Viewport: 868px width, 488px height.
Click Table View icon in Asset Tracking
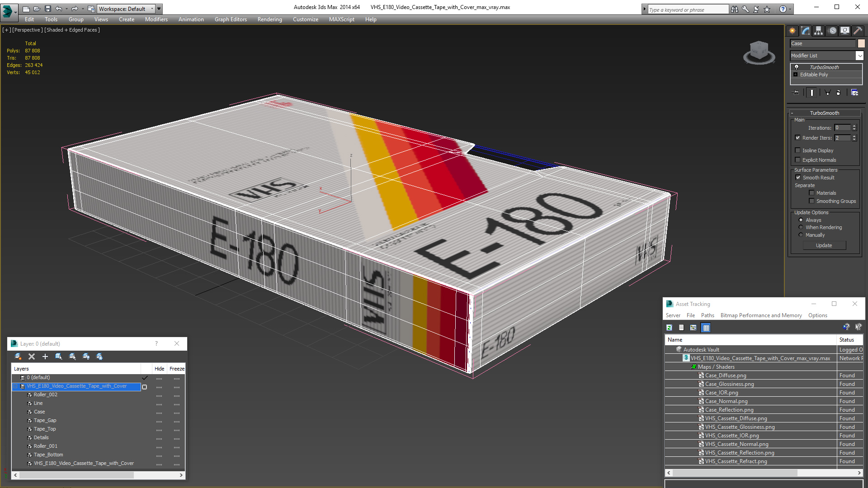pyautogui.click(x=706, y=328)
